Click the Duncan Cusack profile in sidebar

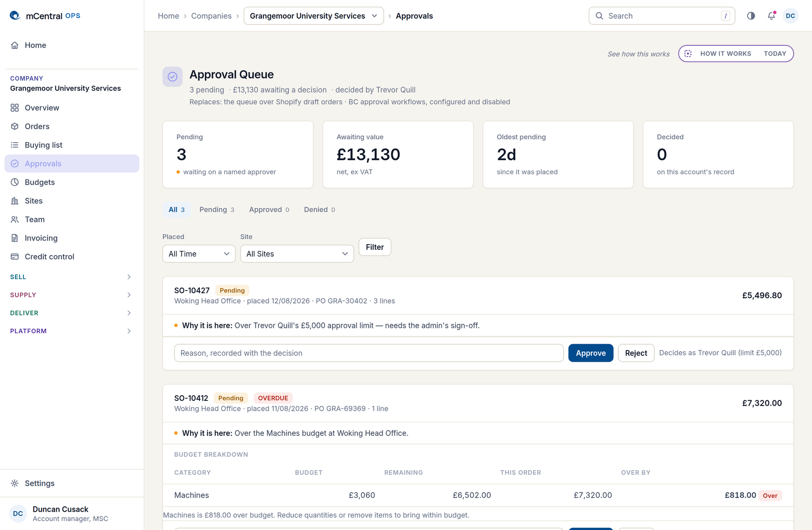(x=72, y=514)
